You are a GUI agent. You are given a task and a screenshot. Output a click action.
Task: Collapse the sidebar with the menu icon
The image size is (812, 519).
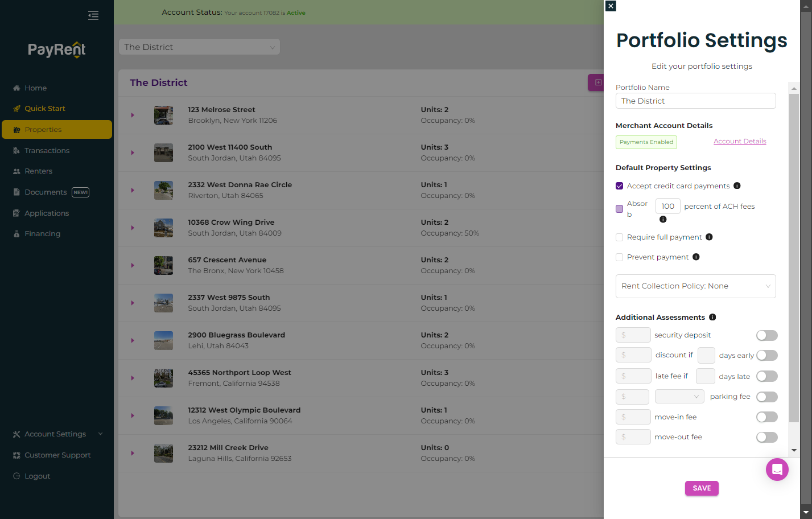93,15
